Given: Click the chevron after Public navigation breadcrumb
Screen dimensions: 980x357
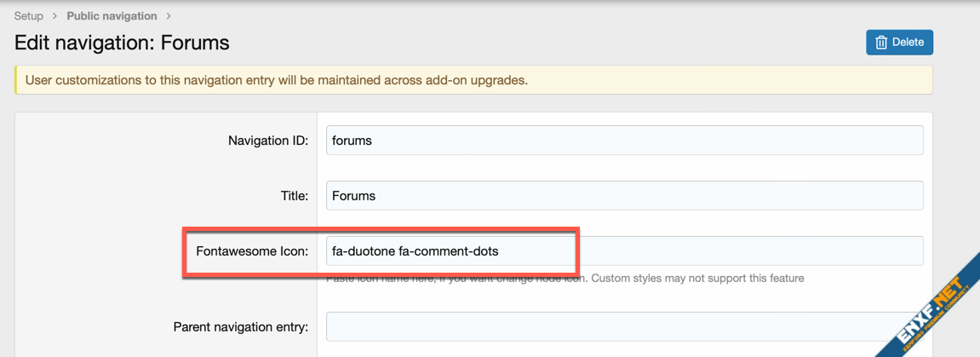Looking at the screenshot, I should pyautogui.click(x=169, y=16).
